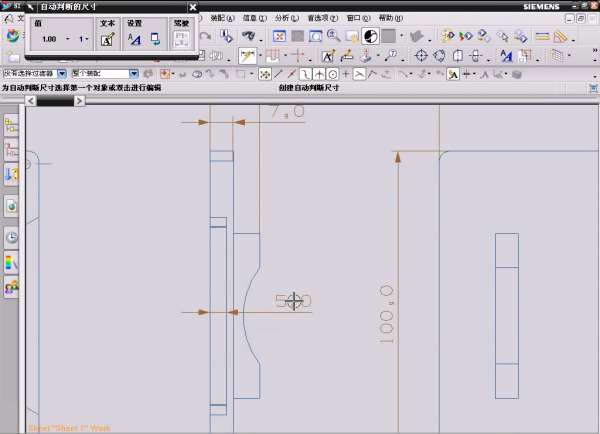The height and width of the screenshot is (434, 600).
Task: Toggle the 5A icon on selection bar
Action: point(453,74)
